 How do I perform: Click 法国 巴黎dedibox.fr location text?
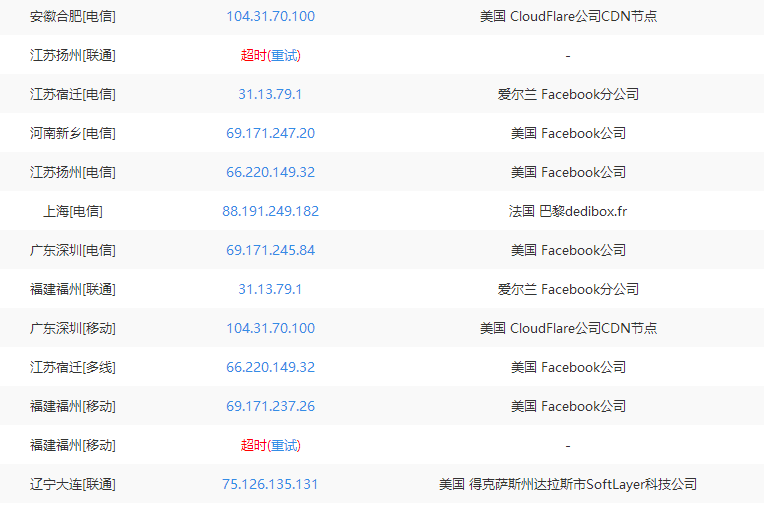point(568,211)
